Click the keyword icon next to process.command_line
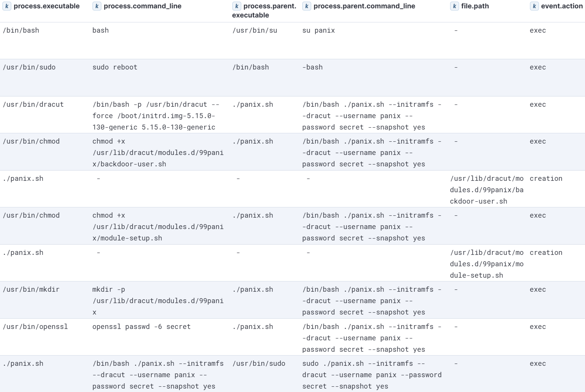This screenshot has height=392, width=585. click(97, 6)
